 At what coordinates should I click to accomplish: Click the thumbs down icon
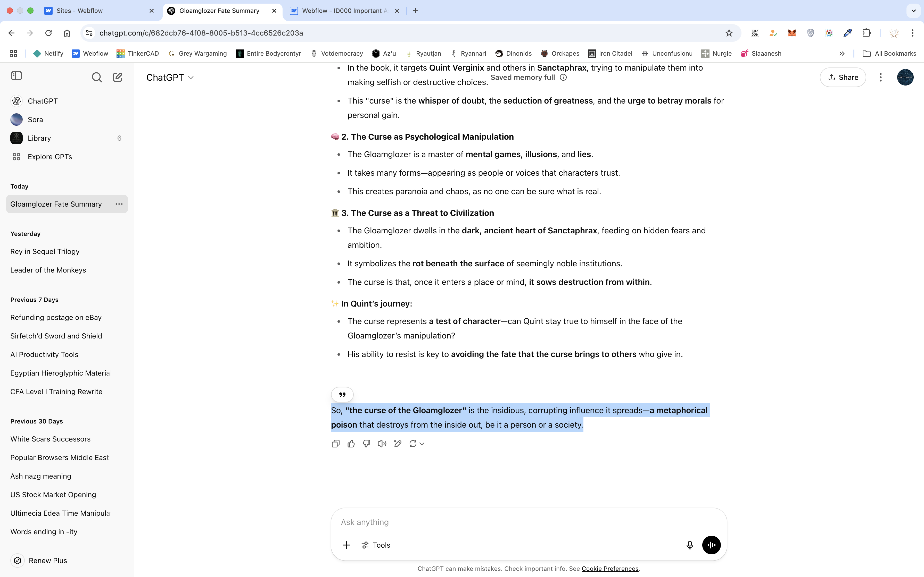(x=367, y=443)
